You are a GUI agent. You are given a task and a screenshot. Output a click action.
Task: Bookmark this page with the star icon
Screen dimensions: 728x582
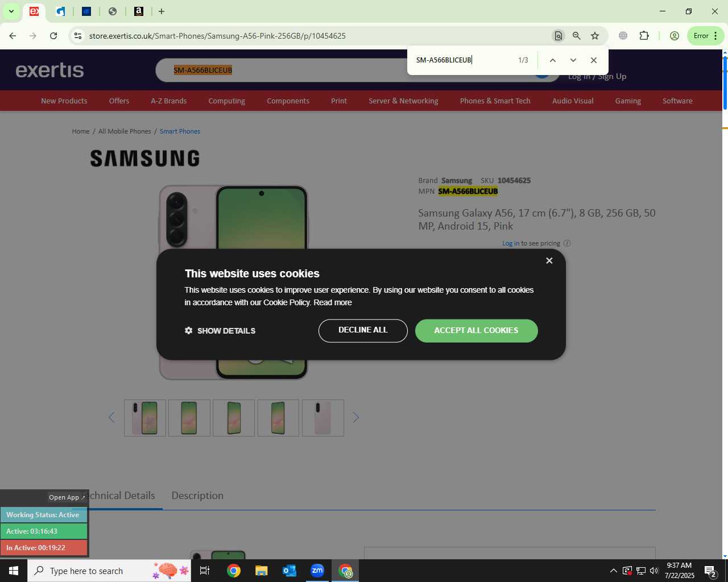coord(595,36)
